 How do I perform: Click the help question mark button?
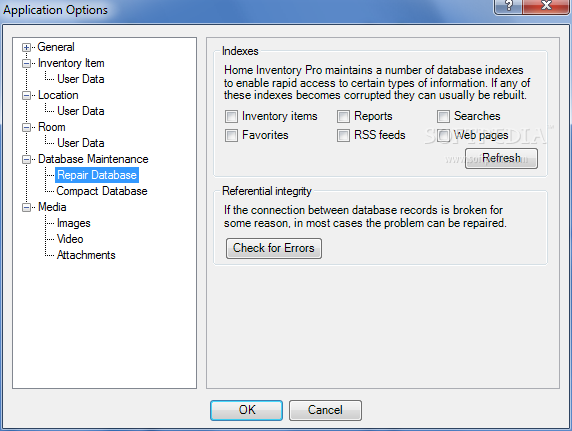tap(508, 6)
